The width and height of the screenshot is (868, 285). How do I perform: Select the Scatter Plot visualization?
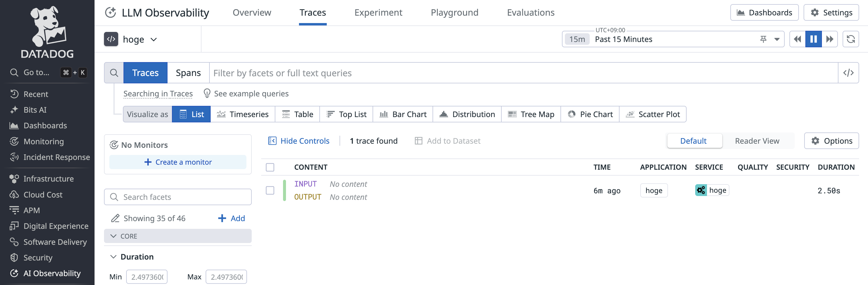652,114
